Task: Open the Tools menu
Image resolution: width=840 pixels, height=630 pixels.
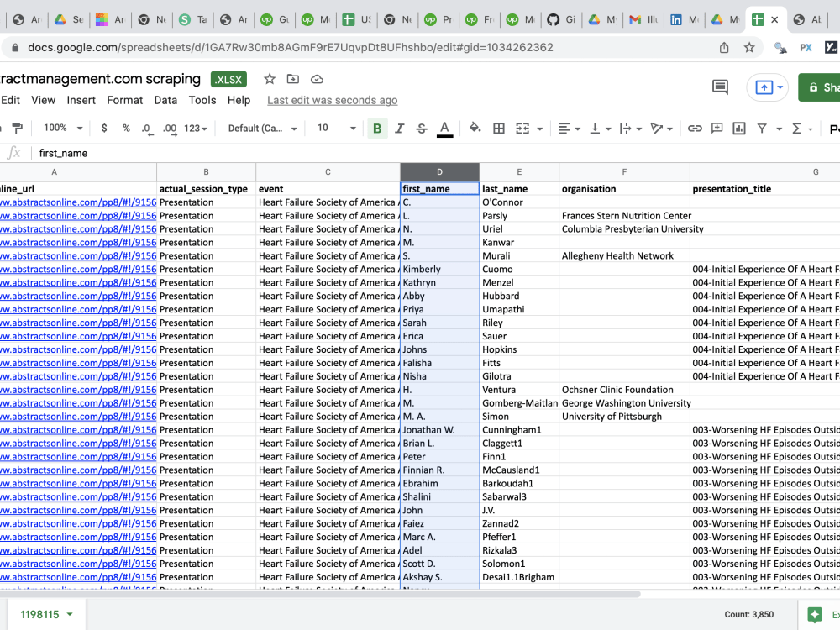Action: (x=202, y=100)
